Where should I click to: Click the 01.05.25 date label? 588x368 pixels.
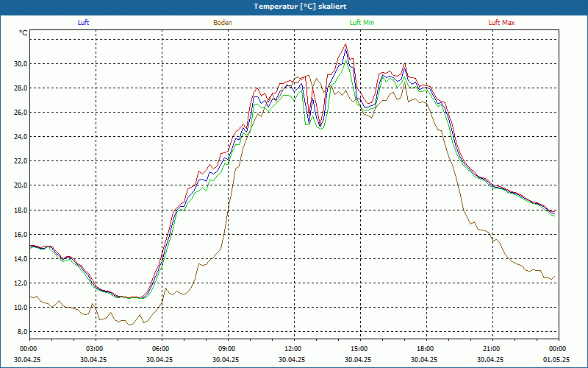pos(556,359)
